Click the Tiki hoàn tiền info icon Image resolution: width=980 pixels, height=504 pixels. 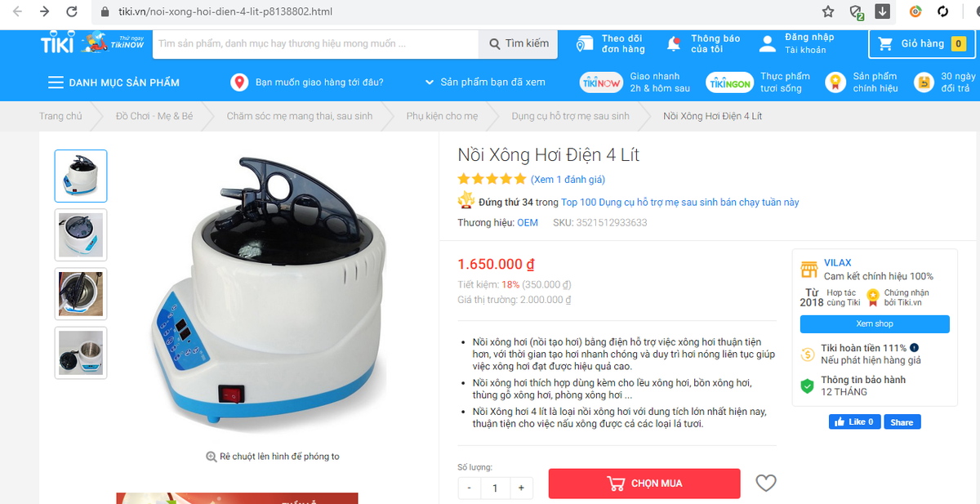(x=914, y=347)
